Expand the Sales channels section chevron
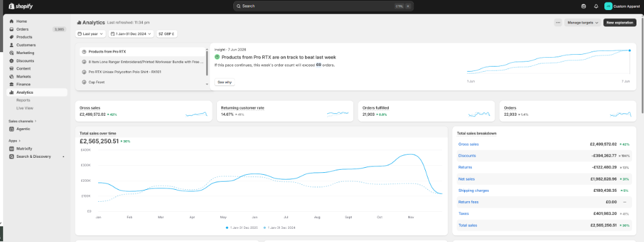 (36, 121)
